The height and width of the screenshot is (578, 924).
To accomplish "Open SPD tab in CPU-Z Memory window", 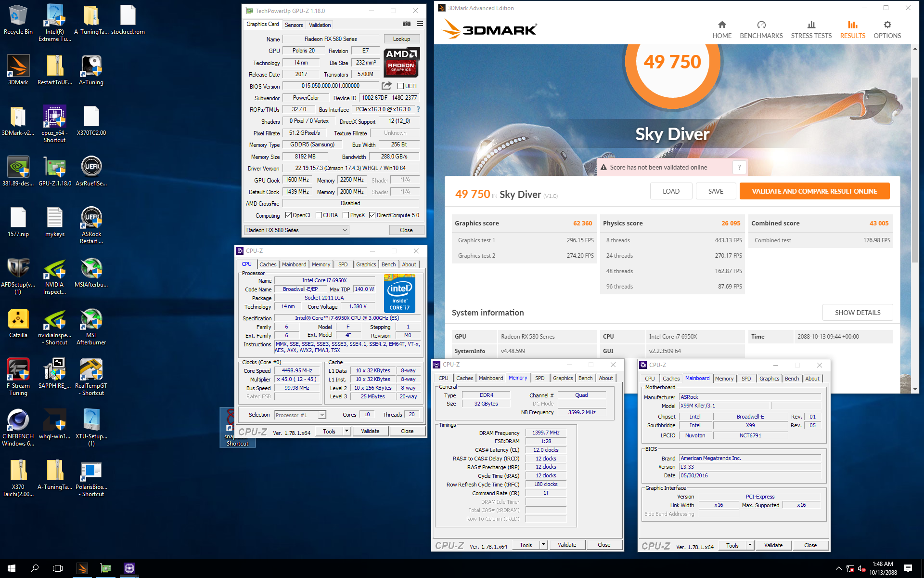I will pos(540,378).
